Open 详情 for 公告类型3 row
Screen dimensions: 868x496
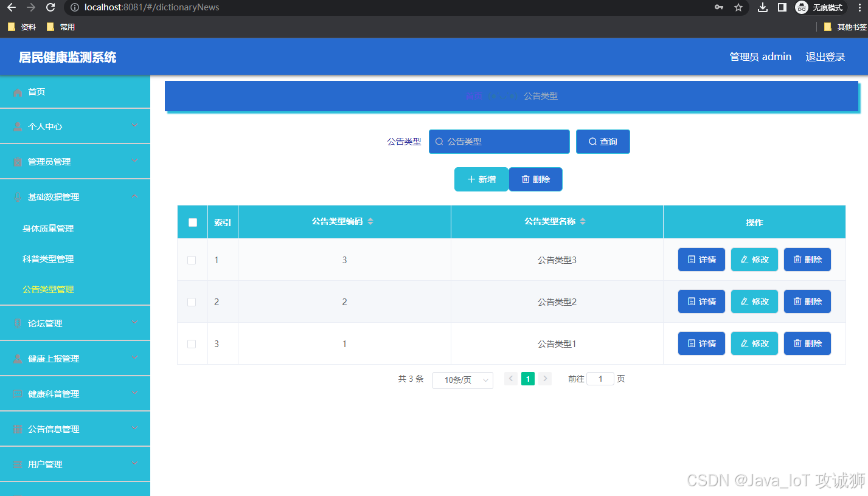(701, 260)
